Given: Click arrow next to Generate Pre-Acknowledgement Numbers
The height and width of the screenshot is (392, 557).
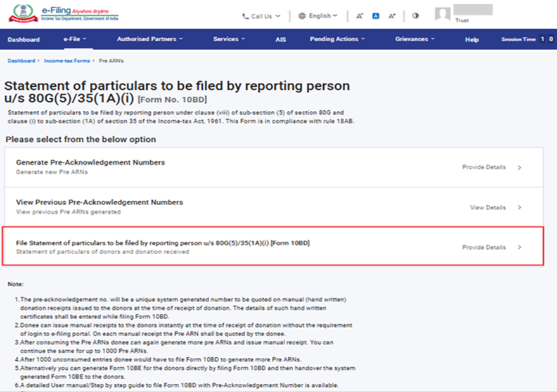Looking at the screenshot, I should (520, 167).
